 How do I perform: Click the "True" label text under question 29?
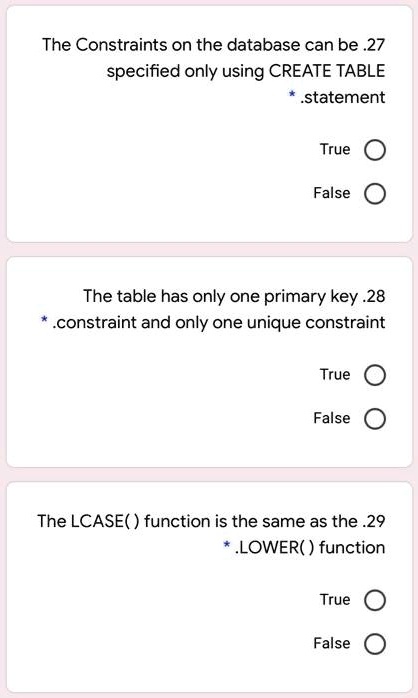coord(335,599)
